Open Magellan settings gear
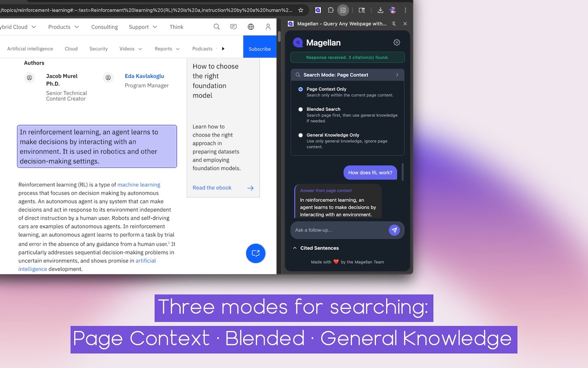588x368 pixels. pos(397,42)
